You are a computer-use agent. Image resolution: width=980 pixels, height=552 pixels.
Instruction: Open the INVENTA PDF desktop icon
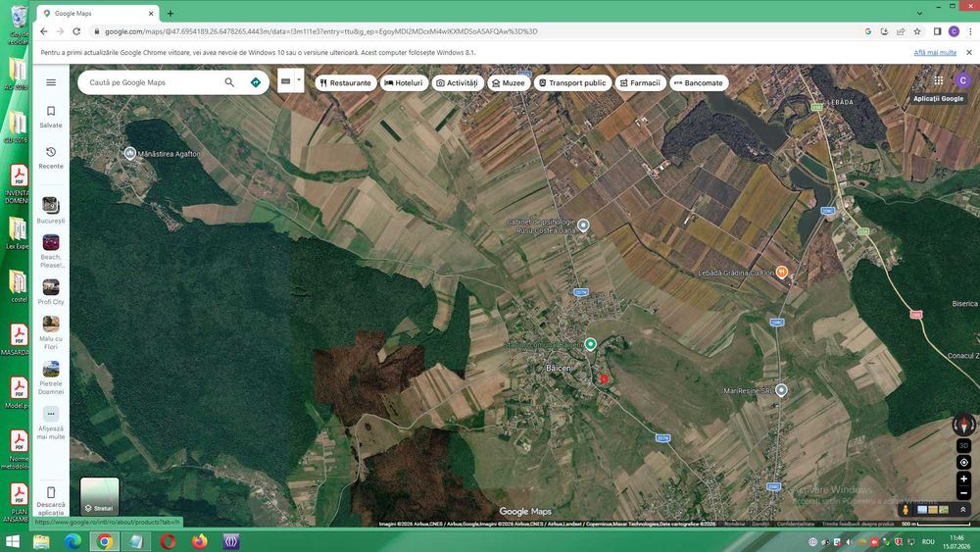[x=18, y=183]
